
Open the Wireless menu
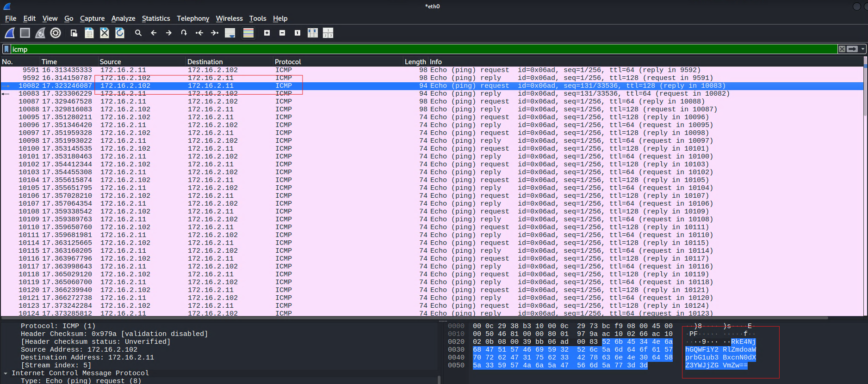[x=229, y=18]
